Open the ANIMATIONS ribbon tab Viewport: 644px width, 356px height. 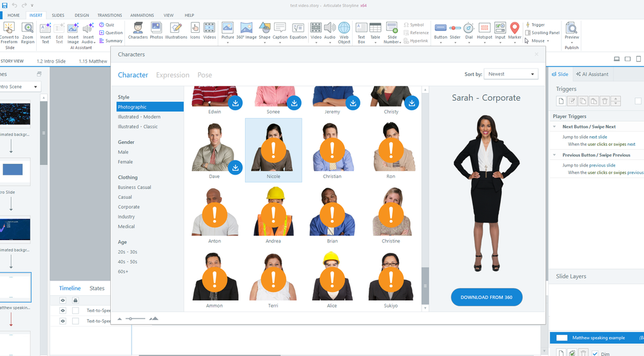coord(142,15)
